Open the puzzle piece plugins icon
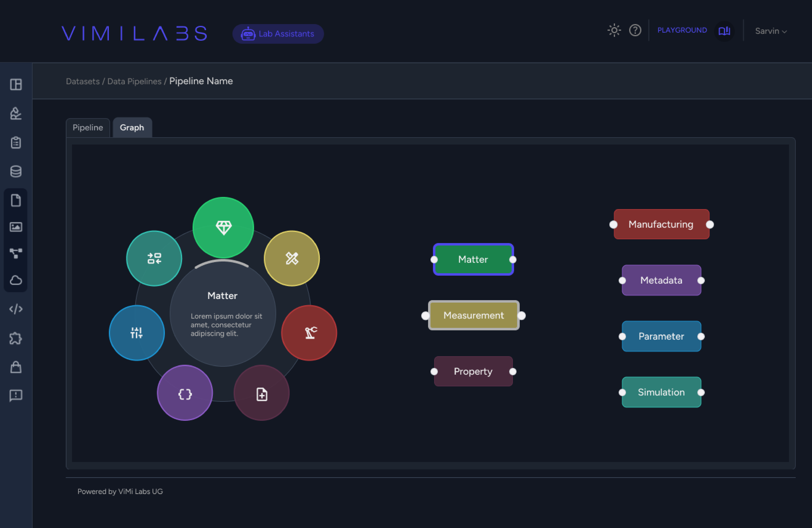The image size is (812, 528). pos(16,338)
